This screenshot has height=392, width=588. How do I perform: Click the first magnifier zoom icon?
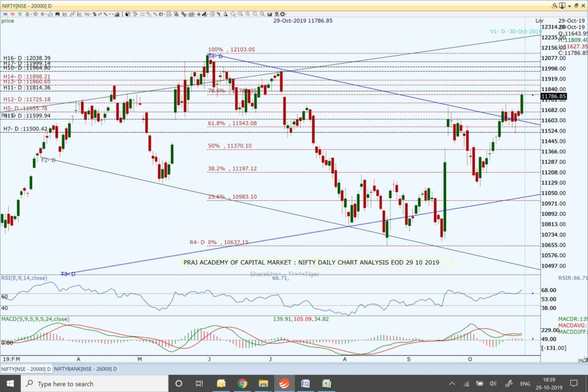point(233,14)
